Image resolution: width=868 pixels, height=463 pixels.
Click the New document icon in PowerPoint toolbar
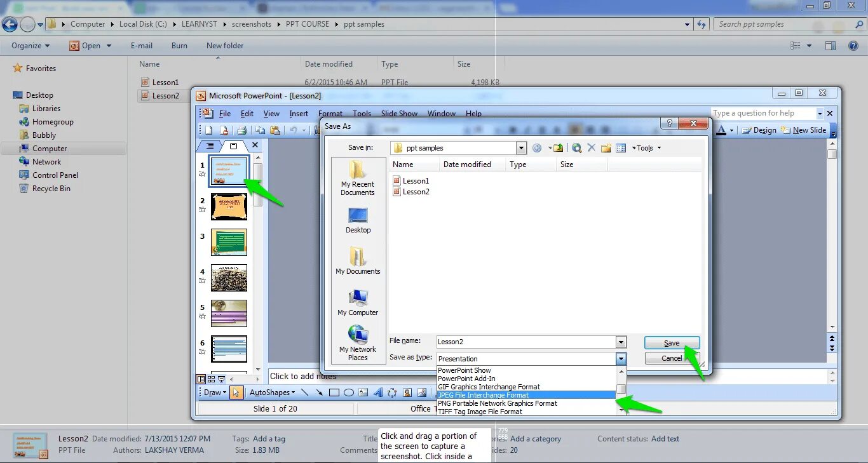[x=209, y=130]
